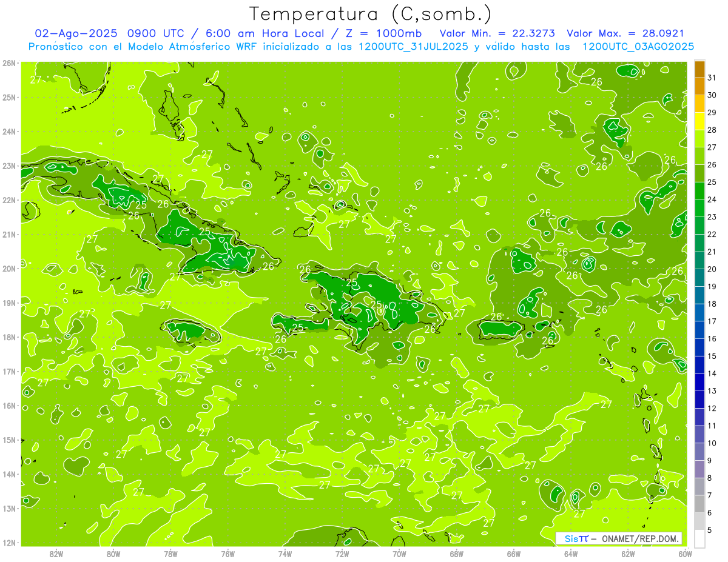Pick the yellow swatch between 28 and 29
The height and width of the screenshot is (562, 728).
699,122
